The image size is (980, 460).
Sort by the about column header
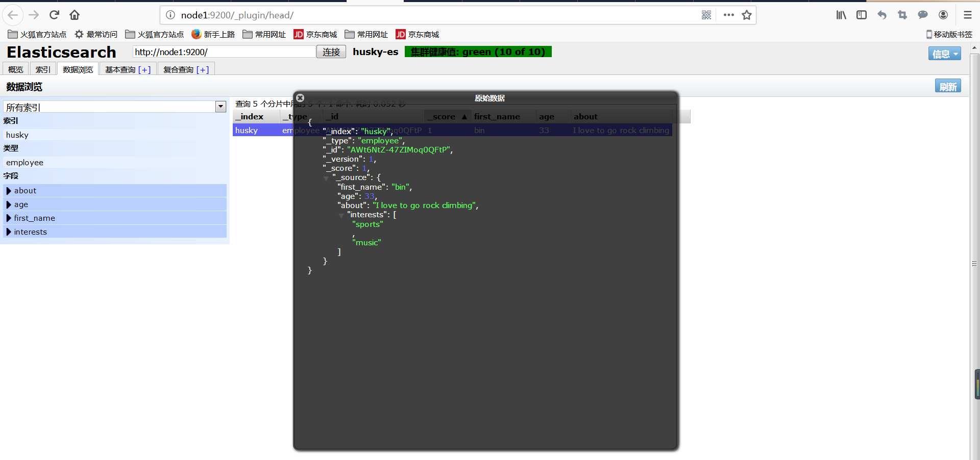(x=621, y=116)
